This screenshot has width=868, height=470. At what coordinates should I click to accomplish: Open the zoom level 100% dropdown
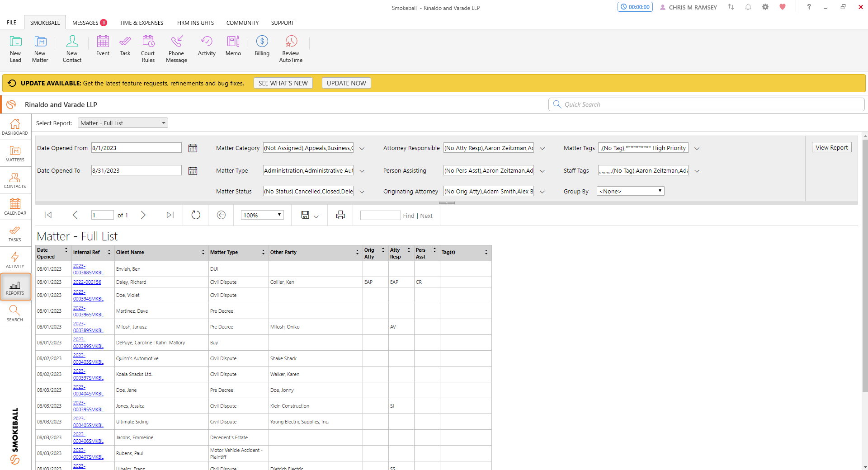pos(262,215)
